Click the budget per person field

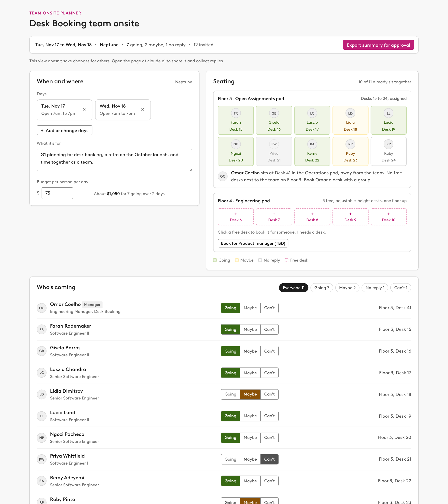point(57,193)
